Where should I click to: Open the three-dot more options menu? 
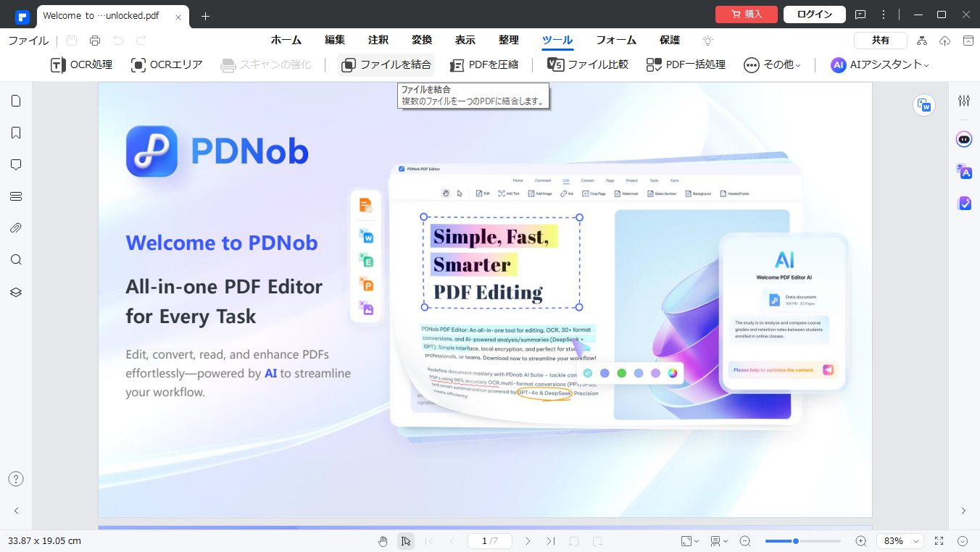tap(884, 14)
